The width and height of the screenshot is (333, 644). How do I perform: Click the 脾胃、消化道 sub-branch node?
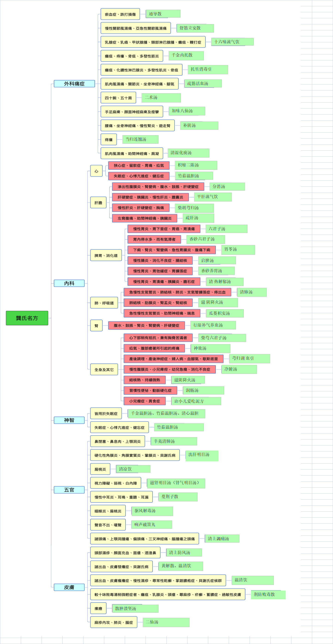[106, 255]
